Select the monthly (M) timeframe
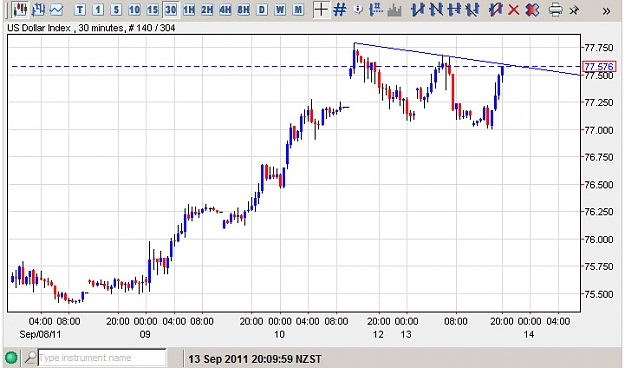 pyautogui.click(x=298, y=10)
